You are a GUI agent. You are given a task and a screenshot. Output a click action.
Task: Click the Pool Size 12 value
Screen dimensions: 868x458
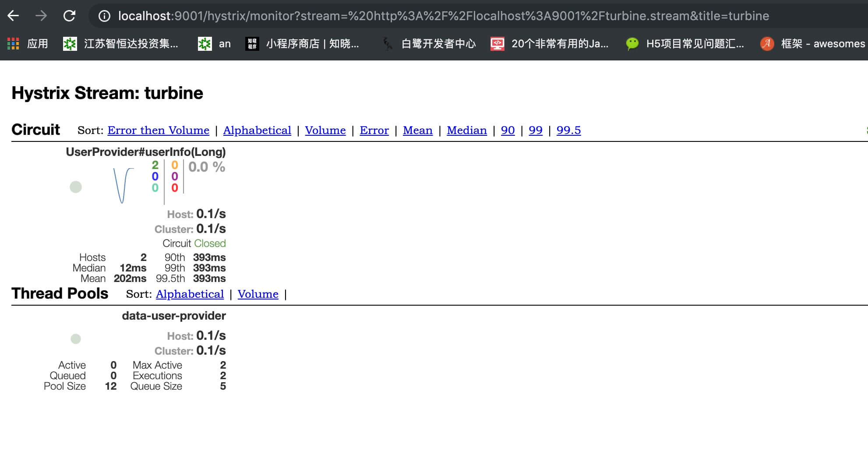click(111, 386)
